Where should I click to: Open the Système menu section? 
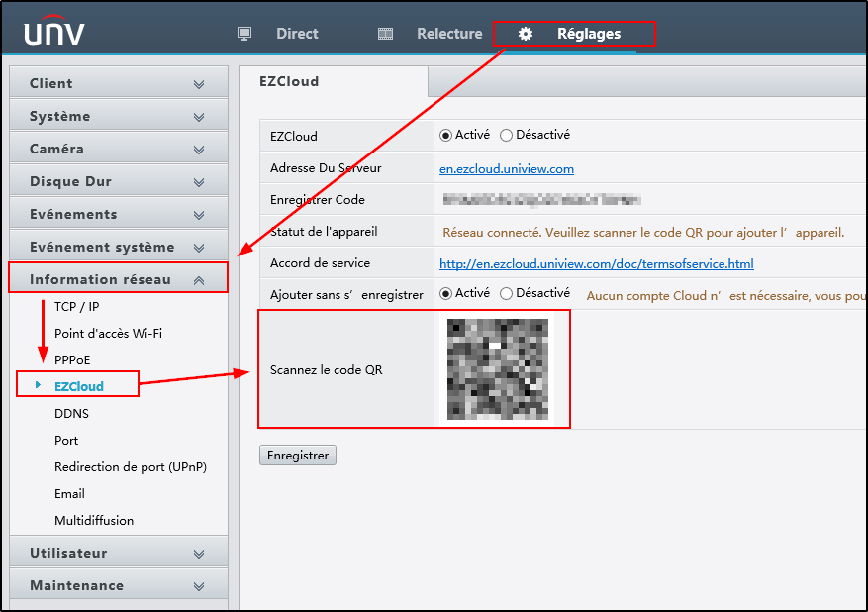click(x=119, y=116)
